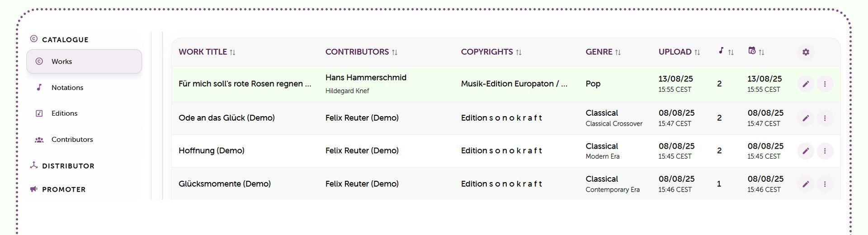Viewport: 868px width, 235px height.
Task: Sort table by Genre column
Action: [603, 52]
